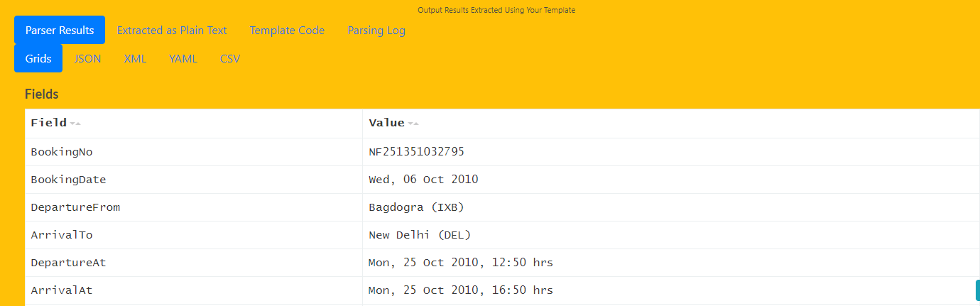
Task: Show results as CSV
Action: click(230, 58)
